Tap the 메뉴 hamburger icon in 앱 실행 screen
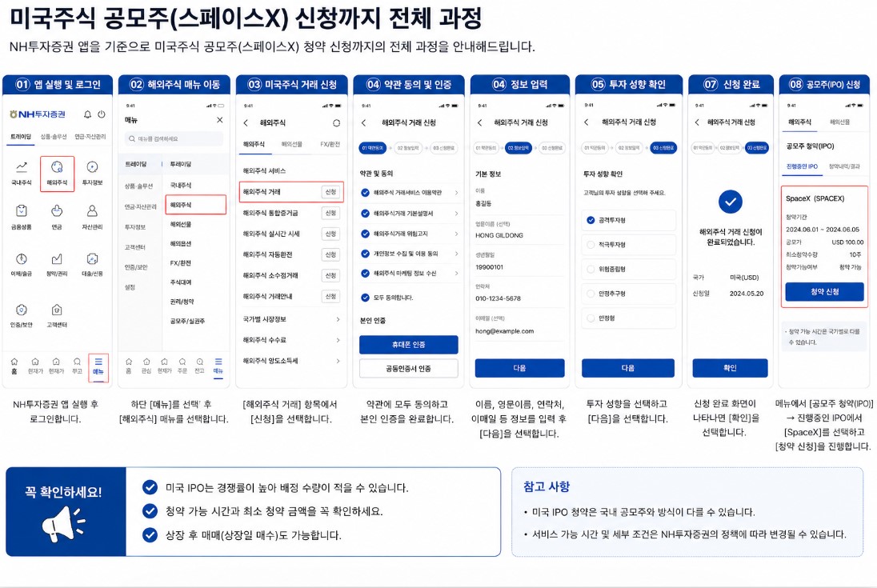 (98, 362)
